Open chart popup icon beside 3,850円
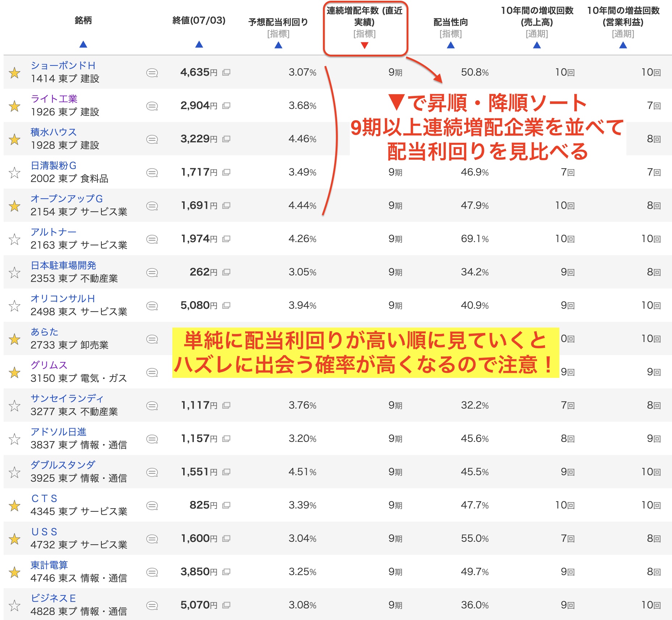Image resolution: width=672 pixels, height=620 pixels. click(x=226, y=572)
